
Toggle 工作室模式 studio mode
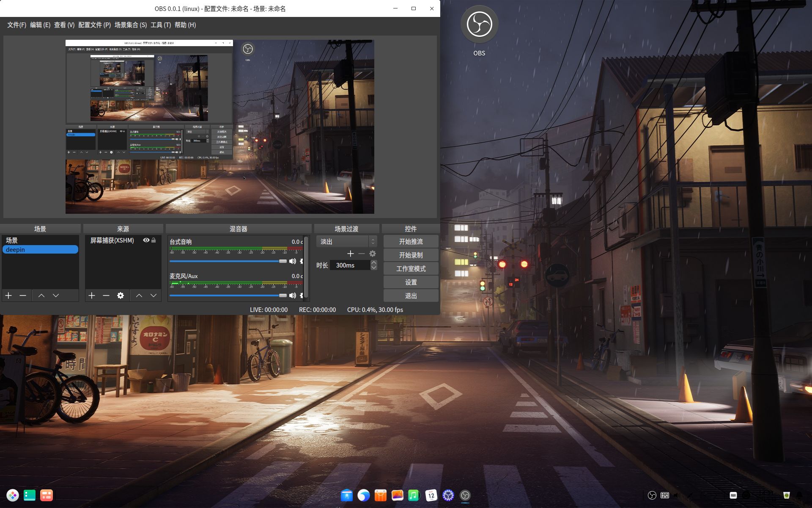coord(411,269)
